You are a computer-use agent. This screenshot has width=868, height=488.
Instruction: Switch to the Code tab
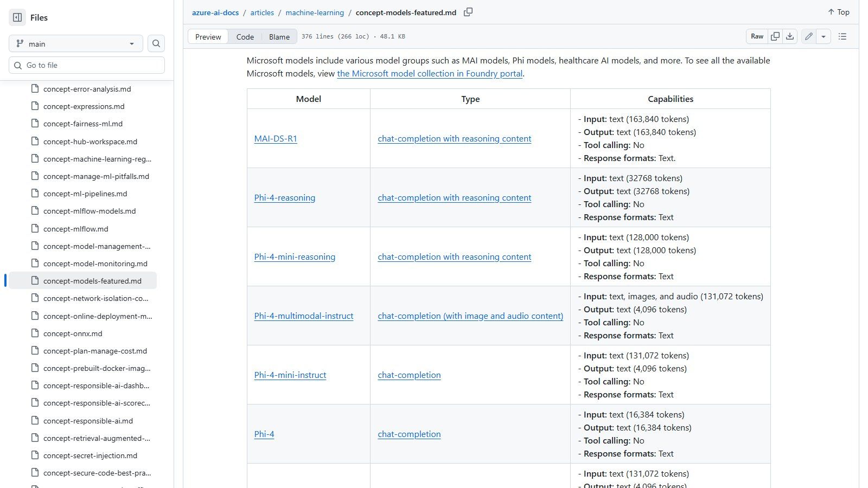click(x=245, y=37)
